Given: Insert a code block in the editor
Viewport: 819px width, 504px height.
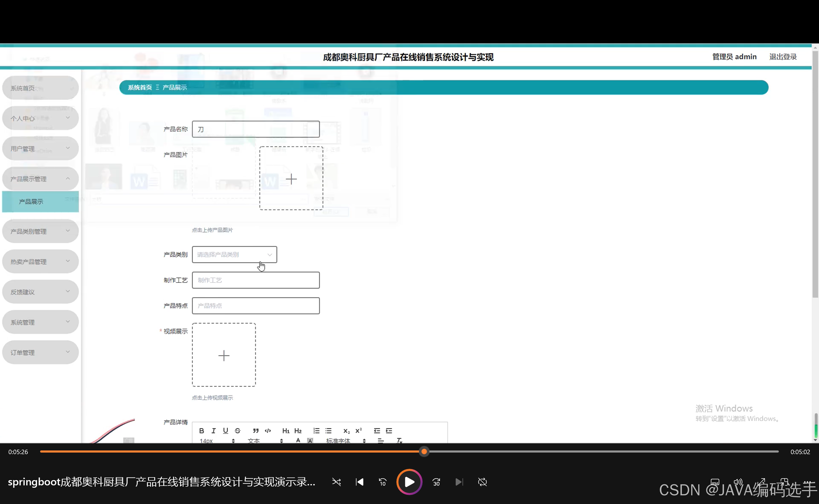Looking at the screenshot, I should coord(268,431).
